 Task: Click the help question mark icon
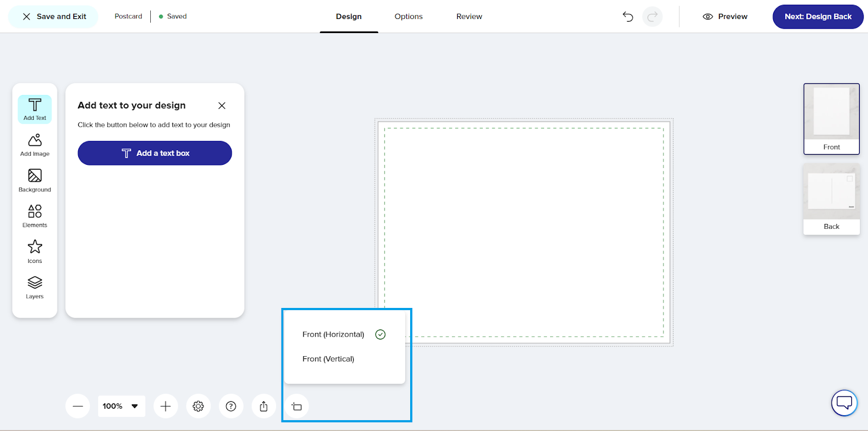(x=231, y=406)
